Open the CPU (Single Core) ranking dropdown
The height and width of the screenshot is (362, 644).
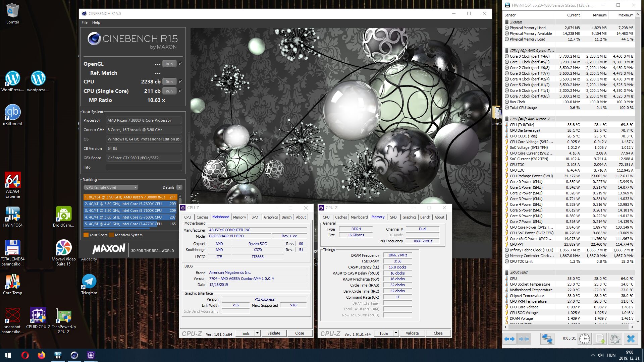point(111,187)
